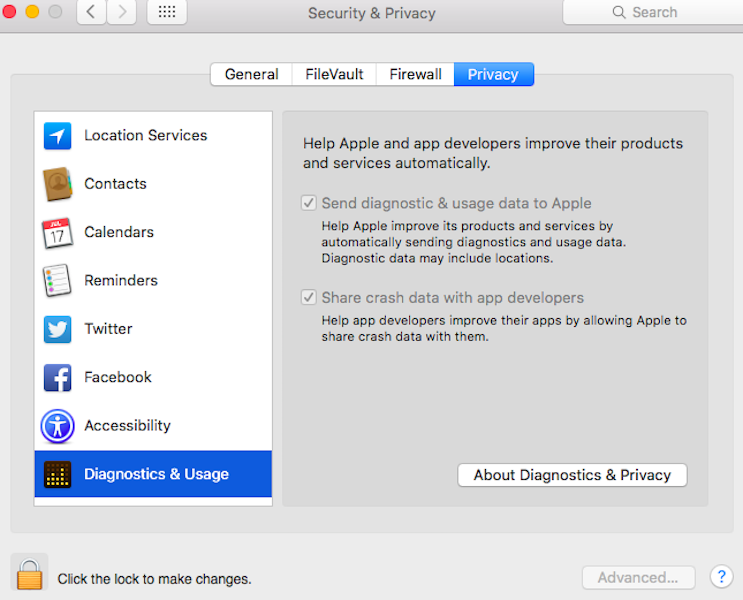Open the Accessibility icon entry
Image resolution: width=743 pixels, height=600 pixels.
[x=57, y=426]
